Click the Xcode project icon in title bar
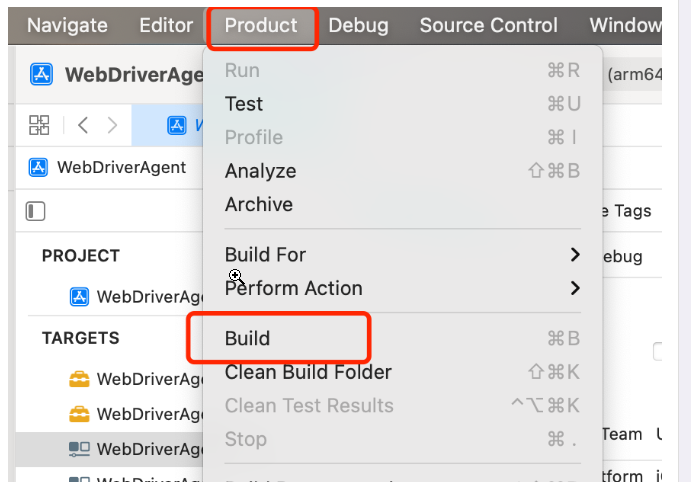Image resolution: width=691 pixels, height=482 pixels. [x=42, y=75]
